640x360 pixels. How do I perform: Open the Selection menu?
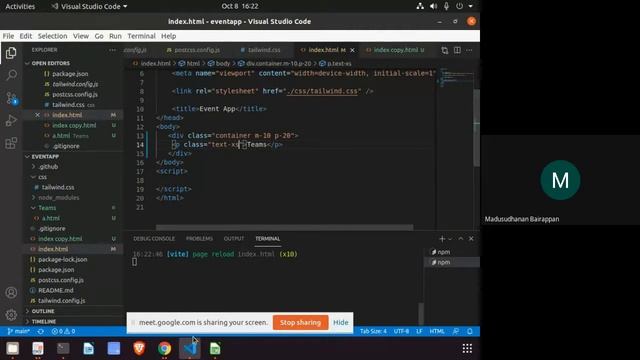pyautogui.click(x=52, y=36)
